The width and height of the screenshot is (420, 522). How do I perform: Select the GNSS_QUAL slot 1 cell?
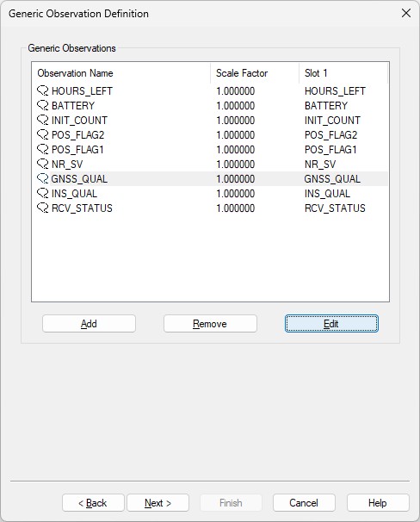(332, 179)
